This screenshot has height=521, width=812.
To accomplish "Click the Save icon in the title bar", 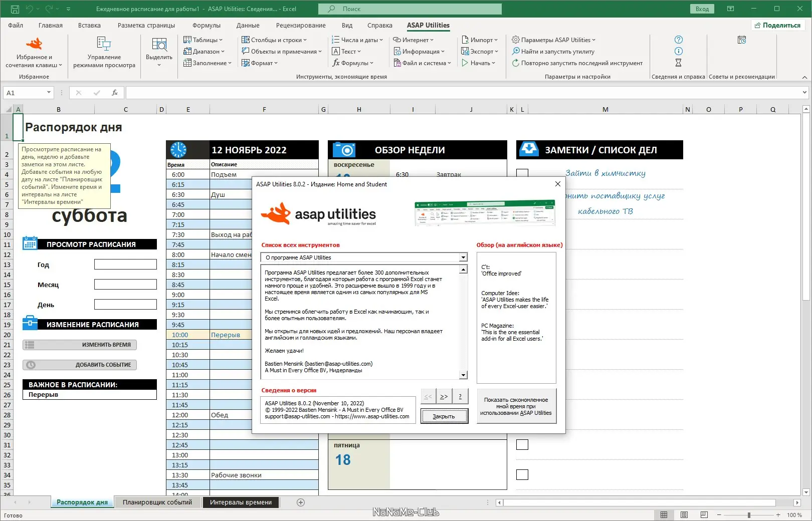I will click(x=15, y=9).
